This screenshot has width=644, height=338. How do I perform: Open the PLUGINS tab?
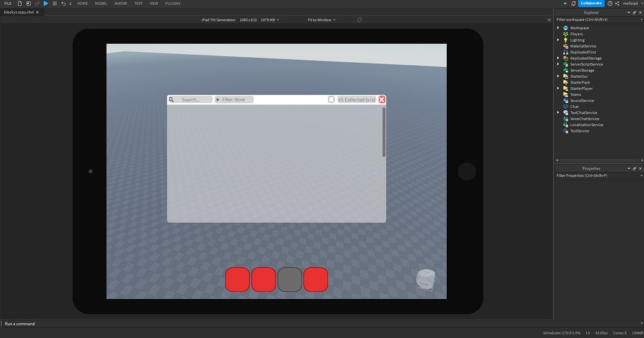click(173, 3)
